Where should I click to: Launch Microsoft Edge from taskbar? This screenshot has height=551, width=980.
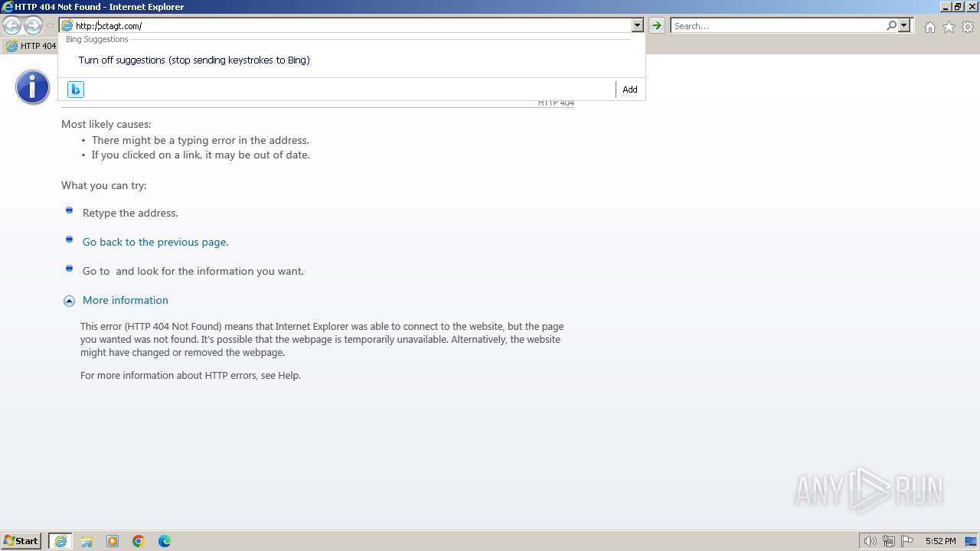(165, 541)
